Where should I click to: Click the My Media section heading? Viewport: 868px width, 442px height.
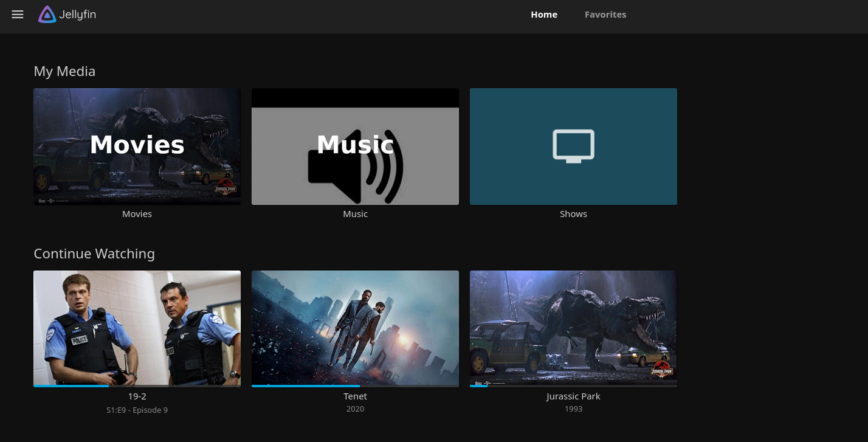coord(64,71)
